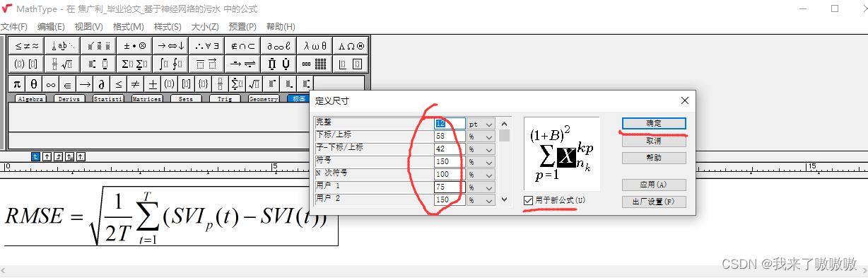Insert the theta symbol from small bar

(x=34, y=83)
